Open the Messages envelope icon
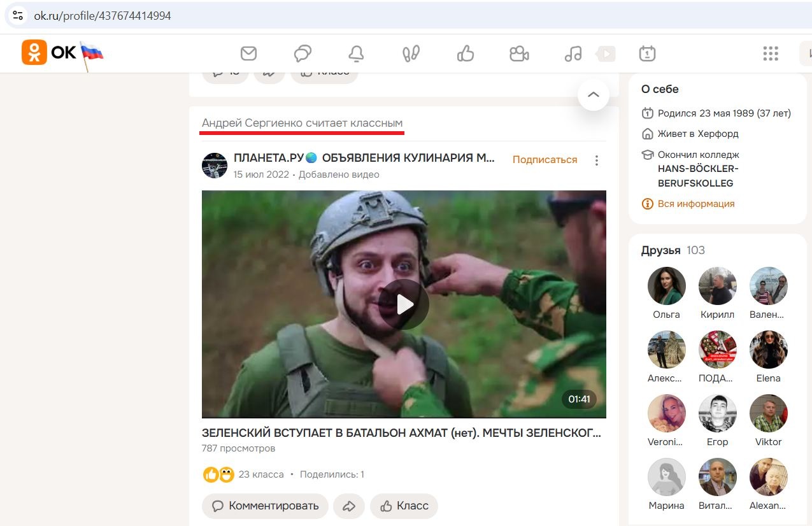Viewport: 812px width, 526px height. pyautogui.click(x=248, y=53)
